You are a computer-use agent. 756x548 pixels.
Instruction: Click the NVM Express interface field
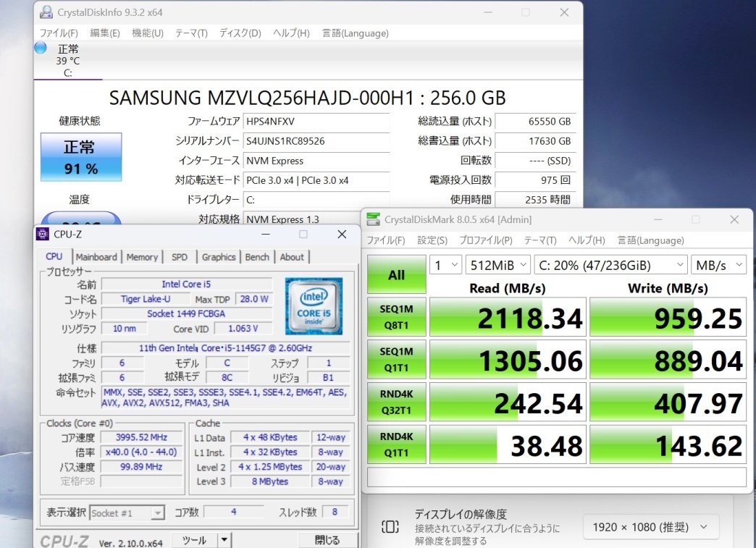pos(316,161)
